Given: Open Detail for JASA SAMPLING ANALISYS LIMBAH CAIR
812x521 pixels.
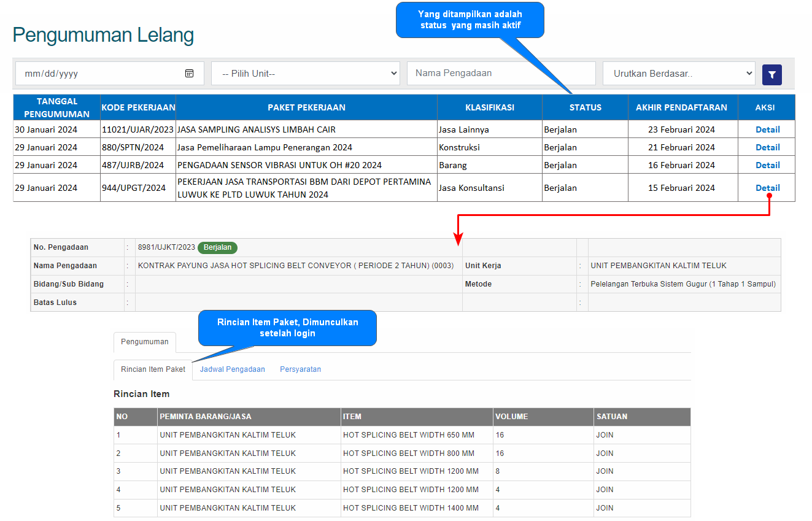Looking at the screenshot, I should coord(767,129).
